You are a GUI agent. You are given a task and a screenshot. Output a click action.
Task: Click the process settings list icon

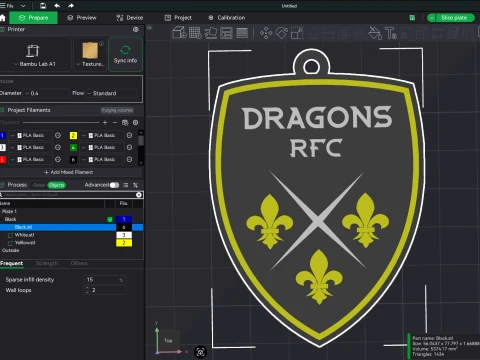pos(126,185)
